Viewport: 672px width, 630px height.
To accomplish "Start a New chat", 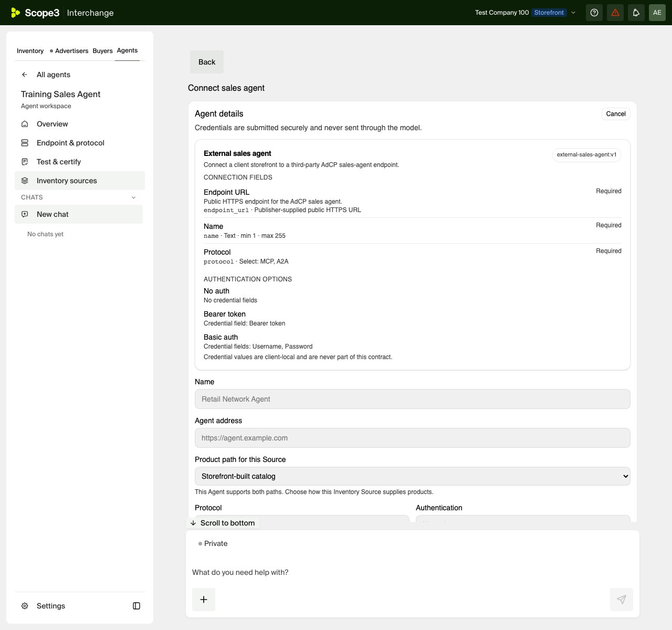I will (79, 214).
